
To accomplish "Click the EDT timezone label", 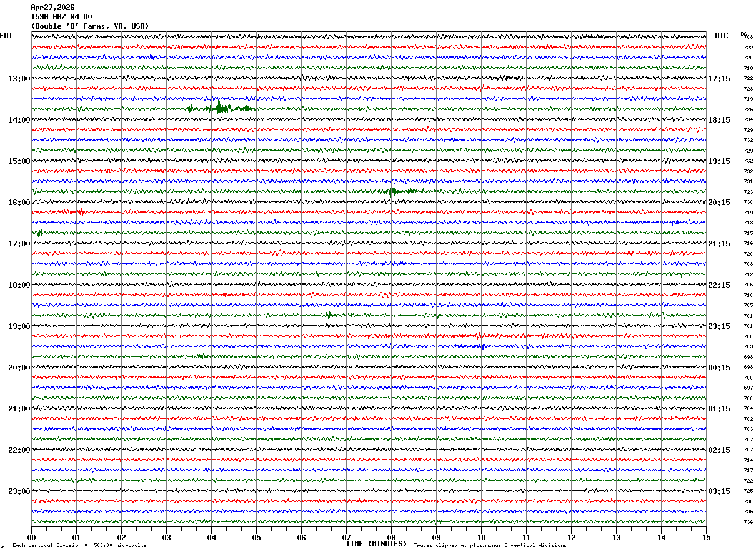I will coord(6,36).
